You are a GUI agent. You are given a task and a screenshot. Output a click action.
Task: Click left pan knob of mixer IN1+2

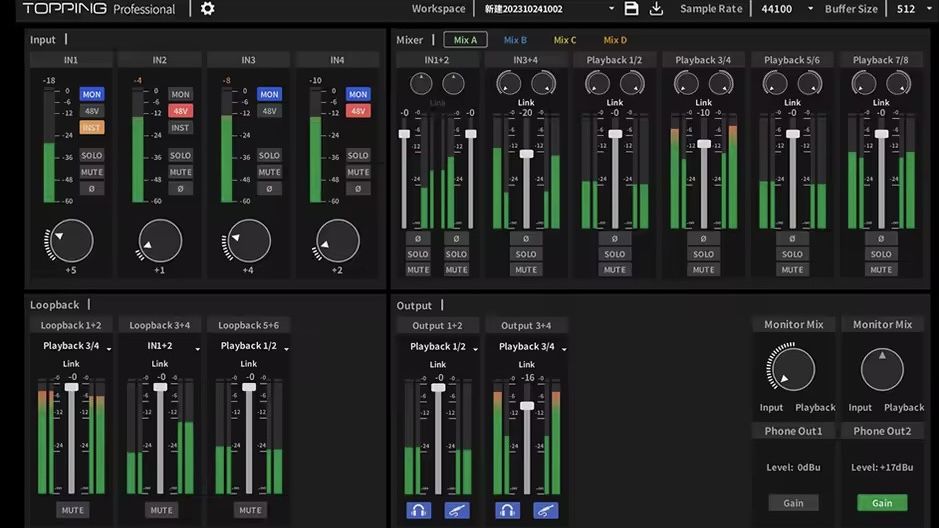tap(421, 83)
